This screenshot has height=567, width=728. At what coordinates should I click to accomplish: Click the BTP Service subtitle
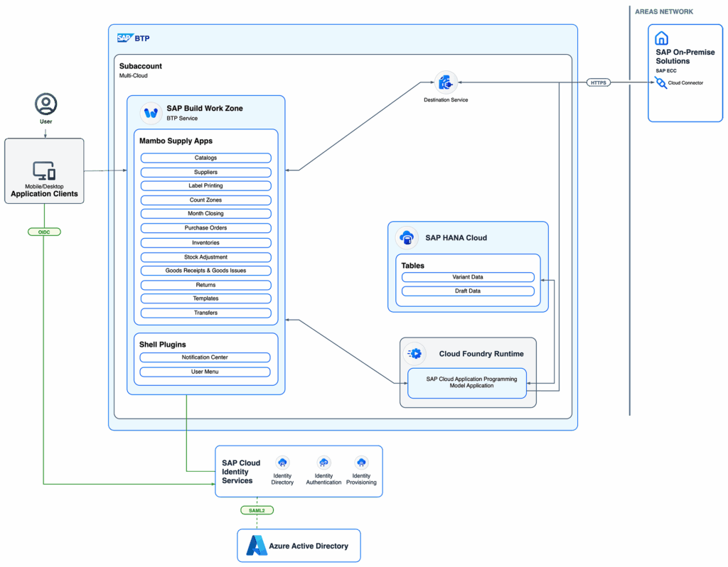tap(182, 119)
